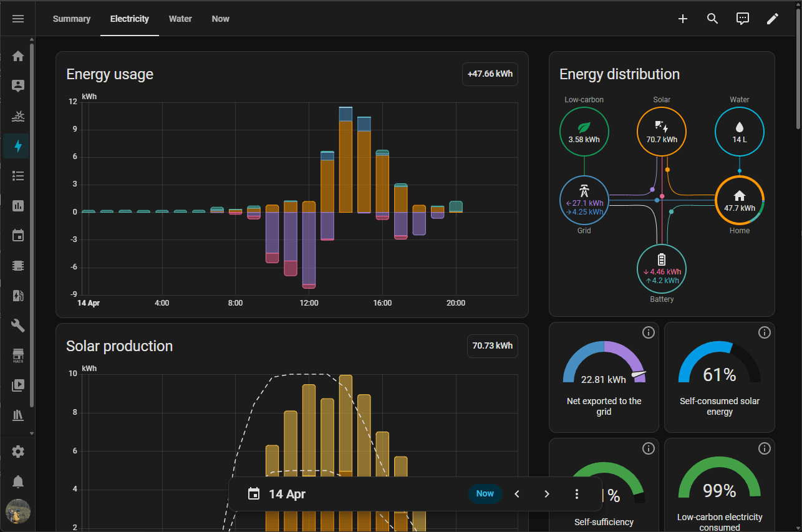802x532 pixels.
Task: Open the notifications bell in the sidebar
Action: pyautogui.click(x=17, y=481)
